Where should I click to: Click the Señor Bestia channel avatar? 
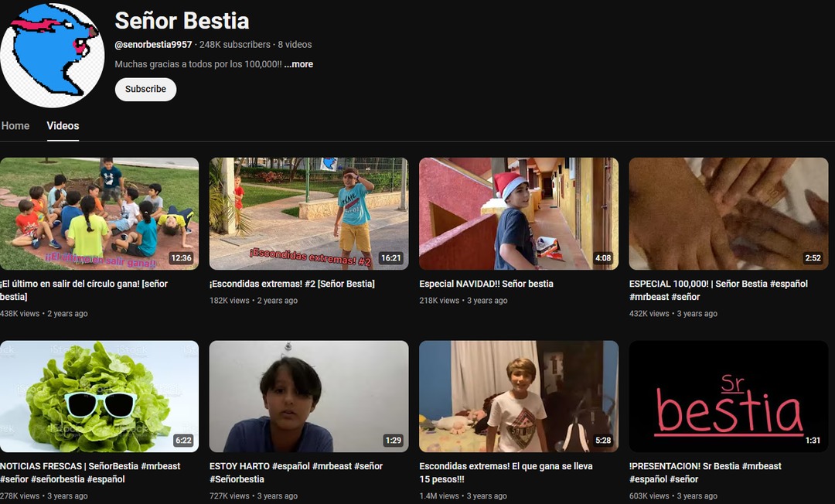click(x=52, y=55)
